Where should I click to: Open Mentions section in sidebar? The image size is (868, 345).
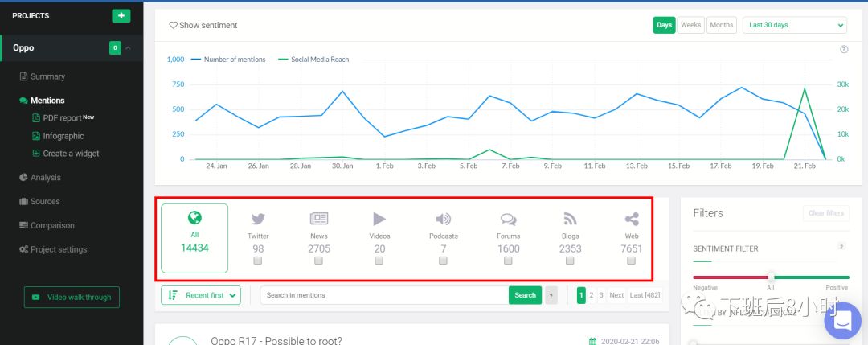pos(47,101)
